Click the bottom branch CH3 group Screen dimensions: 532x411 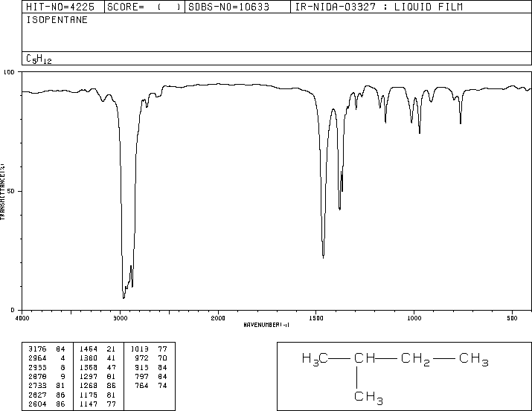pyautogui.click(x=368, y=398)
